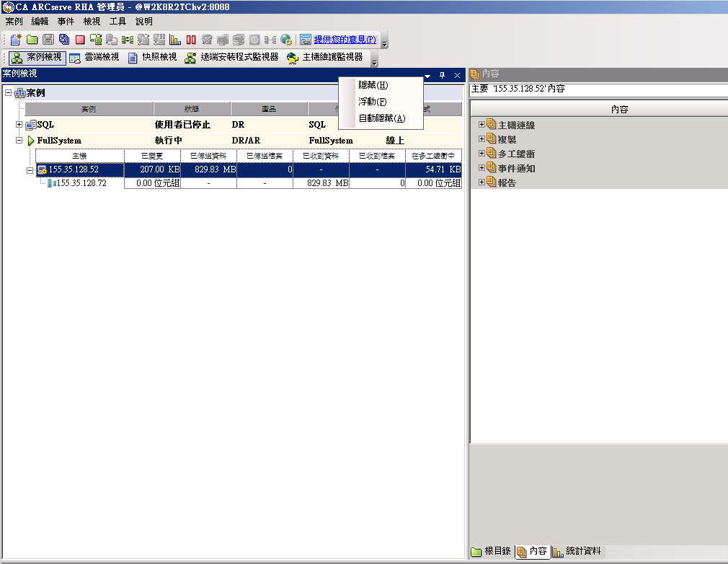Click the 提供您的意見 feedback link

(x=345, y=40)
